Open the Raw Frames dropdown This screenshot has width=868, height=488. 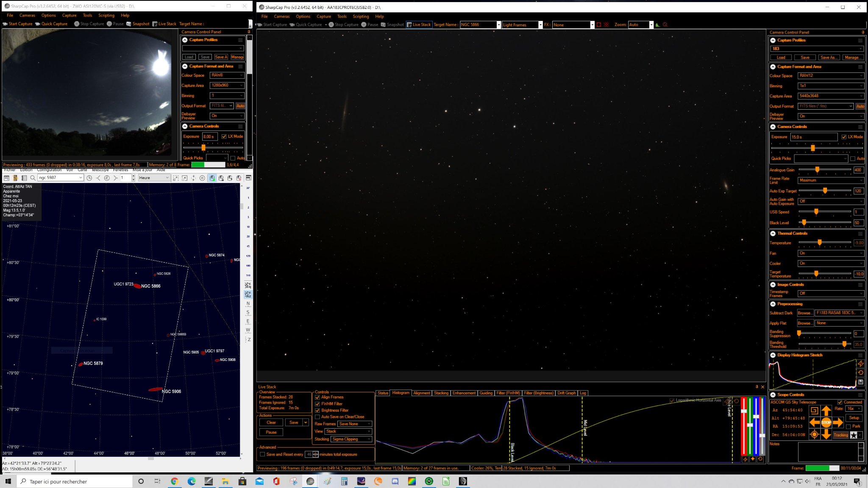pyautogui.click(x=355, y=424)
